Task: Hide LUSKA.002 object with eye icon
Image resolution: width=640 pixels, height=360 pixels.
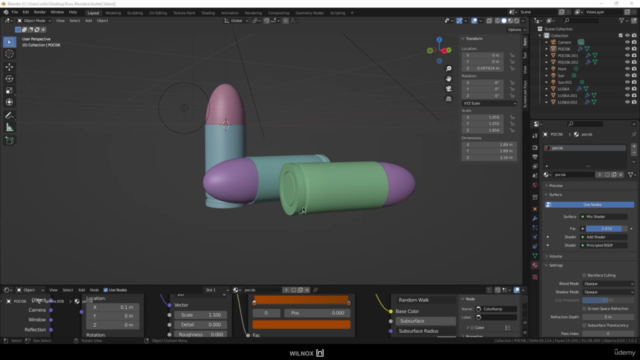Action: tap(627, 102)
